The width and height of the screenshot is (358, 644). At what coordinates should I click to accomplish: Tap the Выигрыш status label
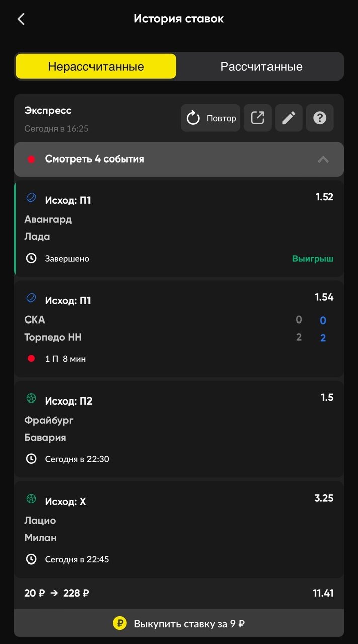click(x=312, y=259)
